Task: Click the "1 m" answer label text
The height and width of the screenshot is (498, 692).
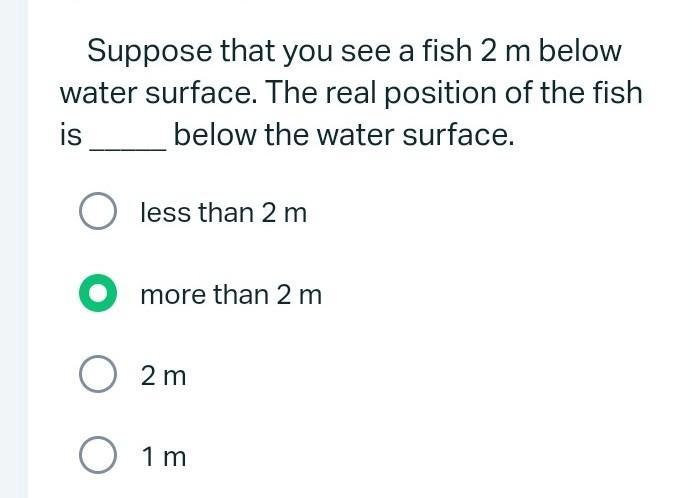Action: point(163,457)
